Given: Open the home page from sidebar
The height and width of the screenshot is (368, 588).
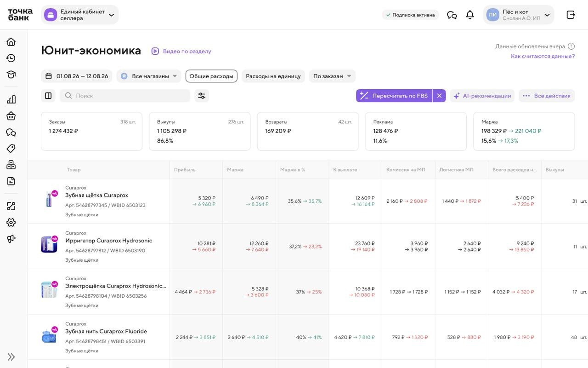Looking at the screenshot, I should tap(11, 42).
